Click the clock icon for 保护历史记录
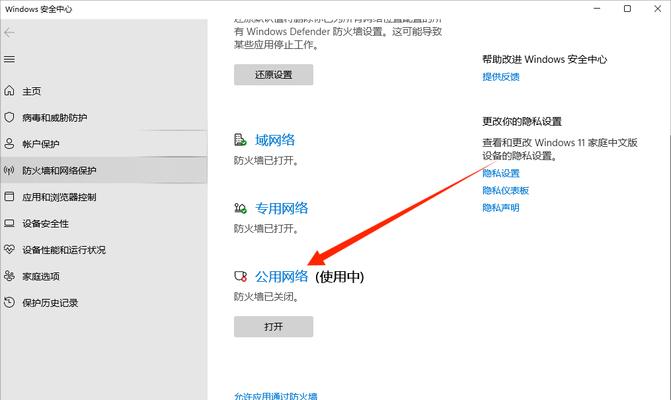671x400 pixels. [9, 302]
